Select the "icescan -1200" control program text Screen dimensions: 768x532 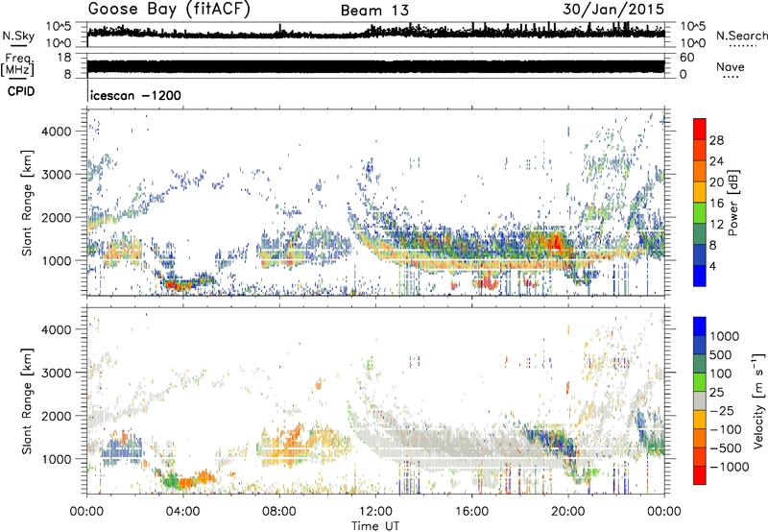[x=135, y=95]
